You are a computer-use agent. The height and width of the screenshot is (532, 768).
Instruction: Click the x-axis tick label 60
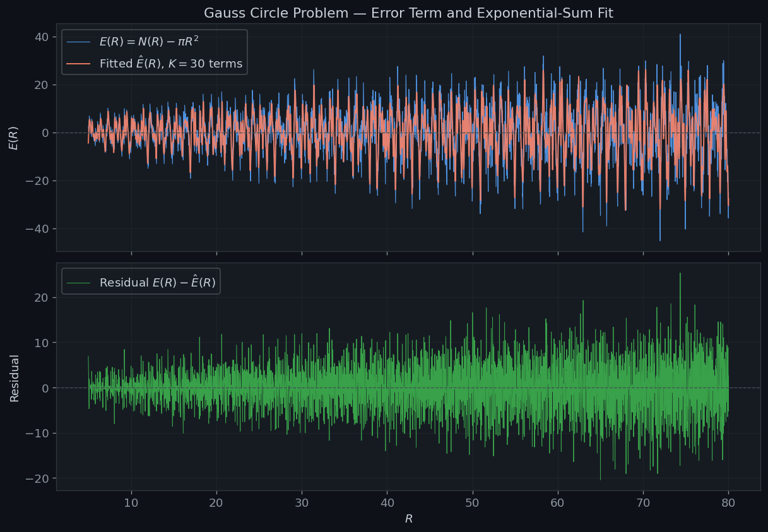[558, 503]
